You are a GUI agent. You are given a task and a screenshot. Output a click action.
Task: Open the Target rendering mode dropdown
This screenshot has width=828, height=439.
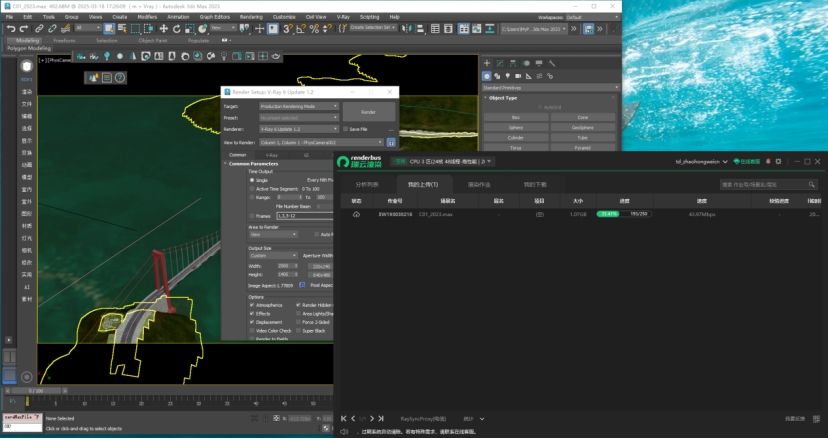[x=298, y=105]
